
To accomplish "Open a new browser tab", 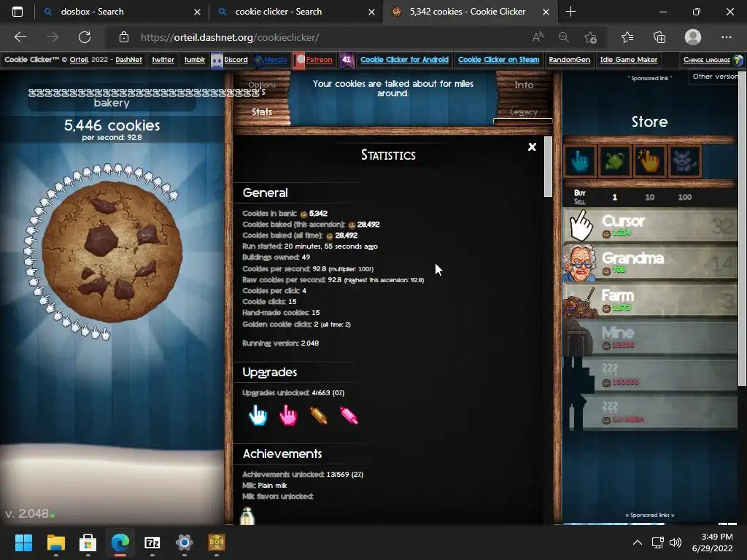I will [x=570, y=12].
